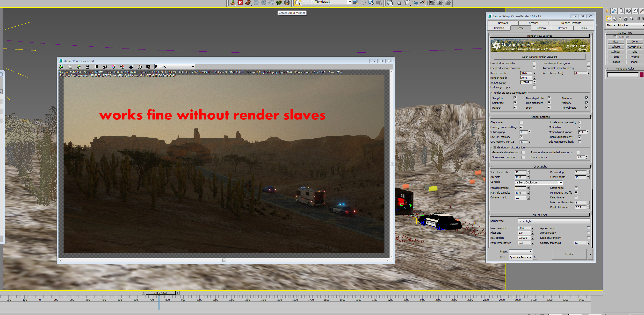
Task: Click the brick wall toolbar icon
Action: coord(248,3)
